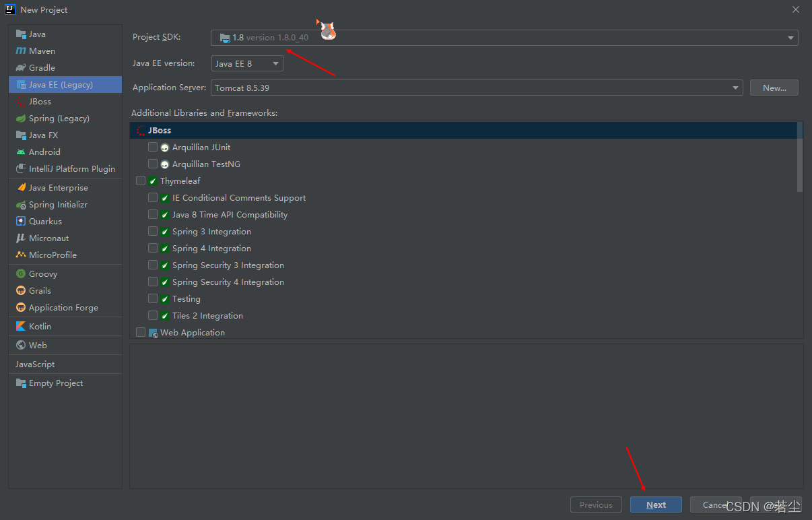
Task: Select the Web globe icon
Action: [x=21, y=345]
